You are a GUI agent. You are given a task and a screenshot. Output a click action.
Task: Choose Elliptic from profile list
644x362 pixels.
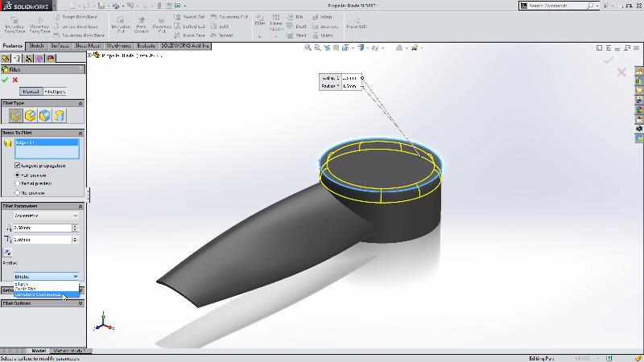(46, 284)
